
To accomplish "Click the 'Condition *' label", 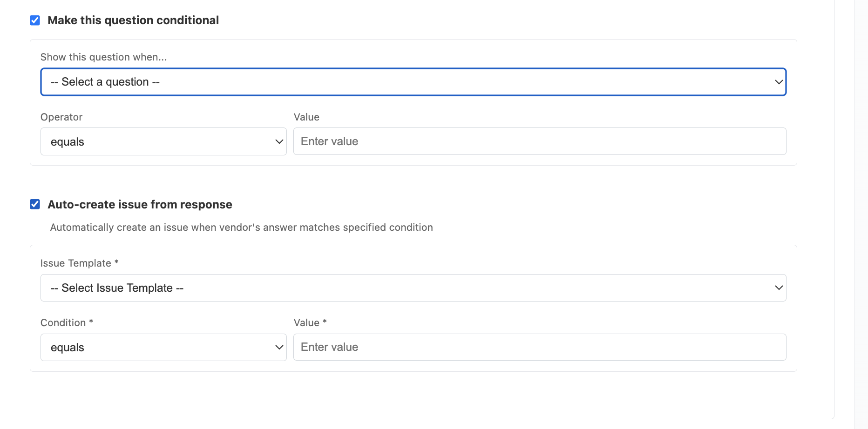I will tap(66, 322).
